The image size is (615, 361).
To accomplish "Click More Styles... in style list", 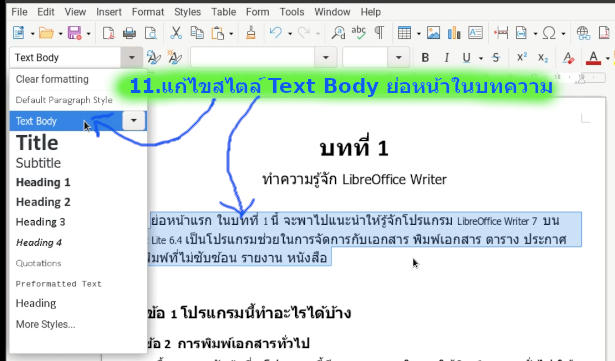I will pos(45,325).
